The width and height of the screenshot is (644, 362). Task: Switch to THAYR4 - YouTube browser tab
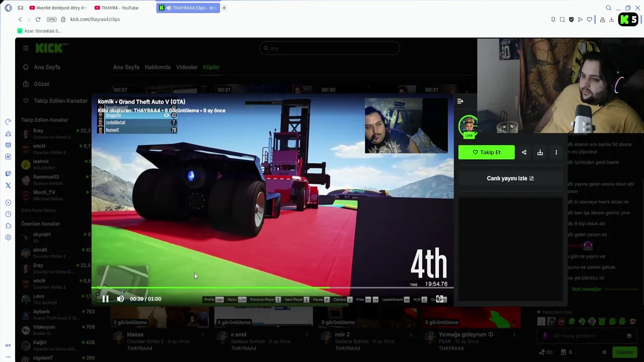pyautogui.click(x=120, y=8)
